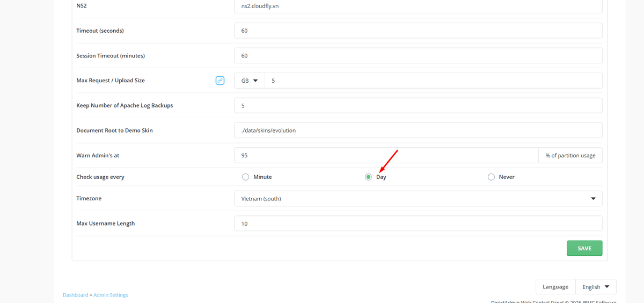
Task: Focus Keep Number of Apache Log Backups field
Action: point(418,106)
